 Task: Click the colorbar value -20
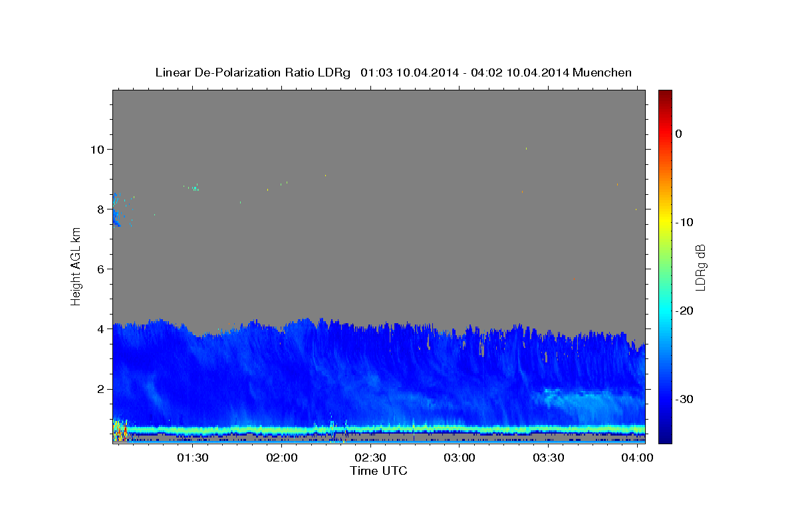(685, 311)
